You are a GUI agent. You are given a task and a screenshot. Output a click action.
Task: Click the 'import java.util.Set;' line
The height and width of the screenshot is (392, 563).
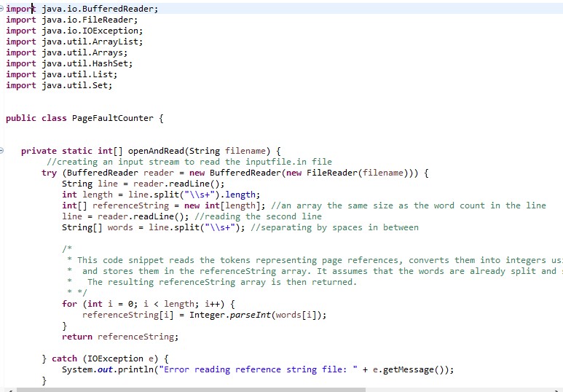[x=59, y=85]
